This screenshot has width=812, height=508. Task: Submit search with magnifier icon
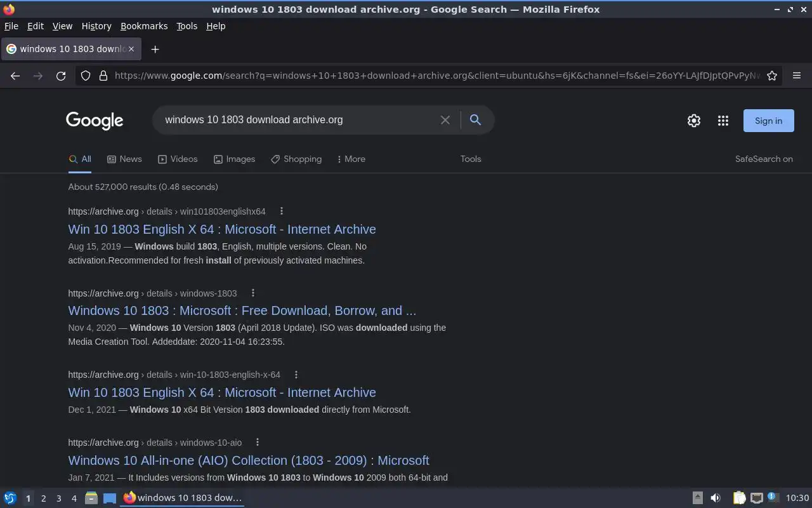pyautogui.click(x=475, y=120)
